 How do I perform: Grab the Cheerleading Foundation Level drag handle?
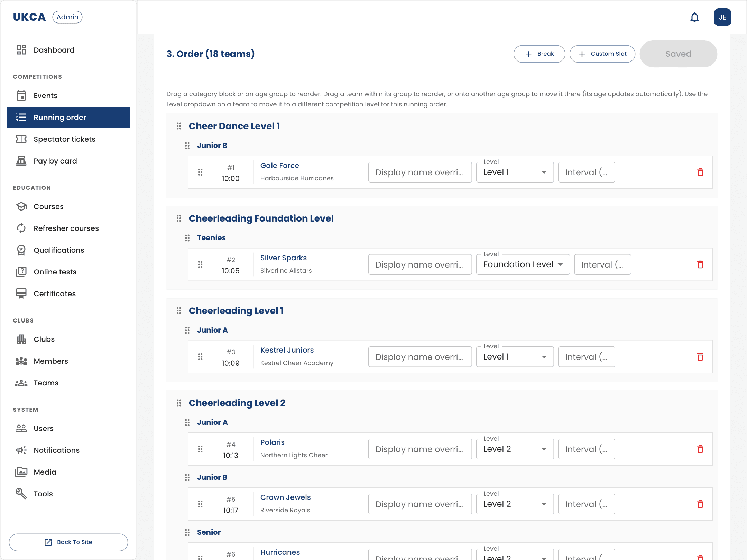[179, 218]
